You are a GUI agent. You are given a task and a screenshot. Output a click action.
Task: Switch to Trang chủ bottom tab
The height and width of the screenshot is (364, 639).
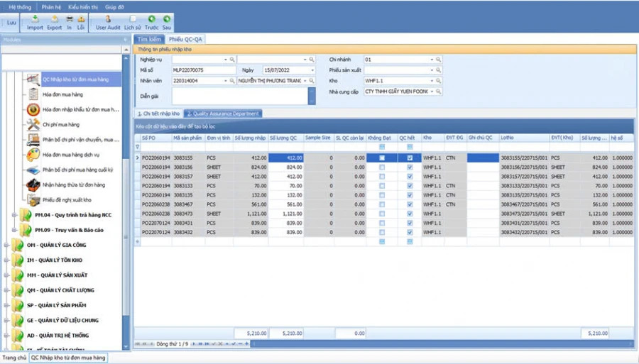click(14, 358)
